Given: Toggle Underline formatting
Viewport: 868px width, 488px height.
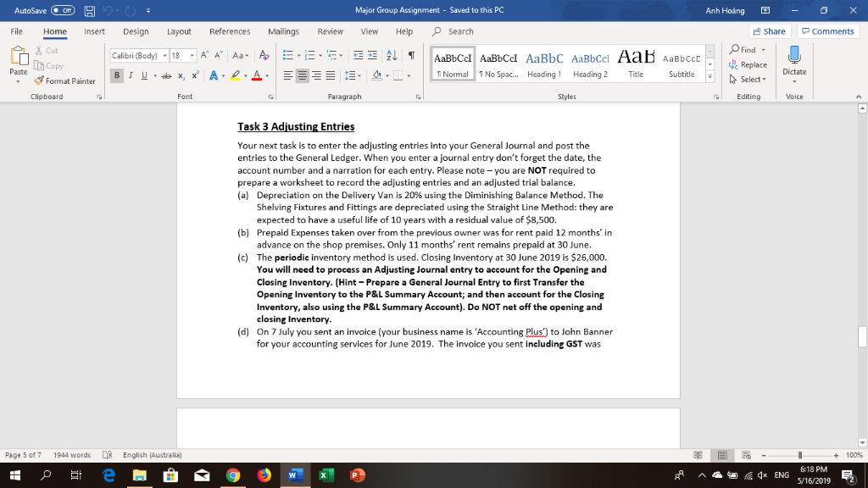Looking at the screenshot, I should [144, 75].
